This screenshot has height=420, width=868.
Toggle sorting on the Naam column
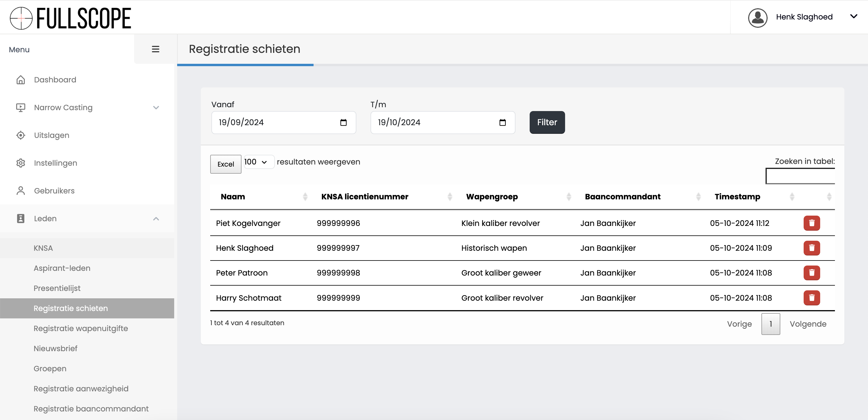point(305,196)
